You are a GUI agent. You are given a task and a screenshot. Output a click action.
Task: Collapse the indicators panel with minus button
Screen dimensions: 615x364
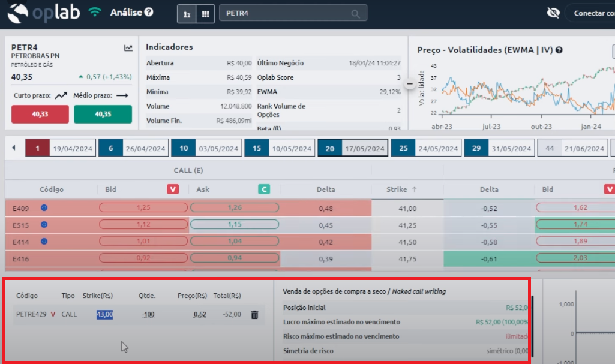tap(410, 84)
